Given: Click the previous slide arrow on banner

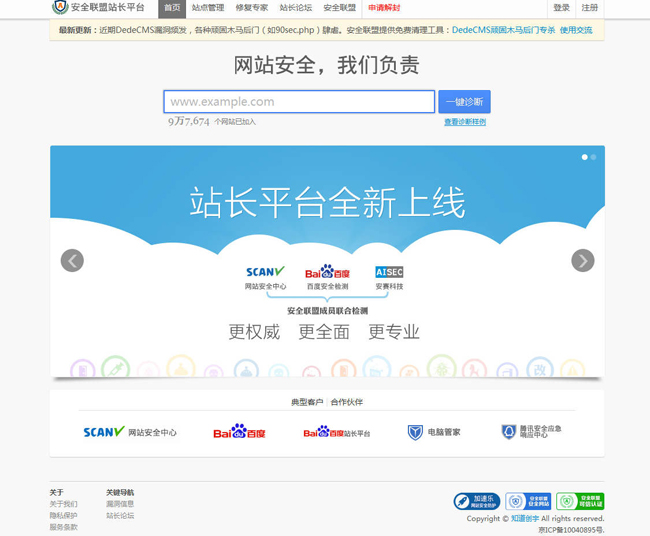Looking at the screenshot, I should [72, 260].
